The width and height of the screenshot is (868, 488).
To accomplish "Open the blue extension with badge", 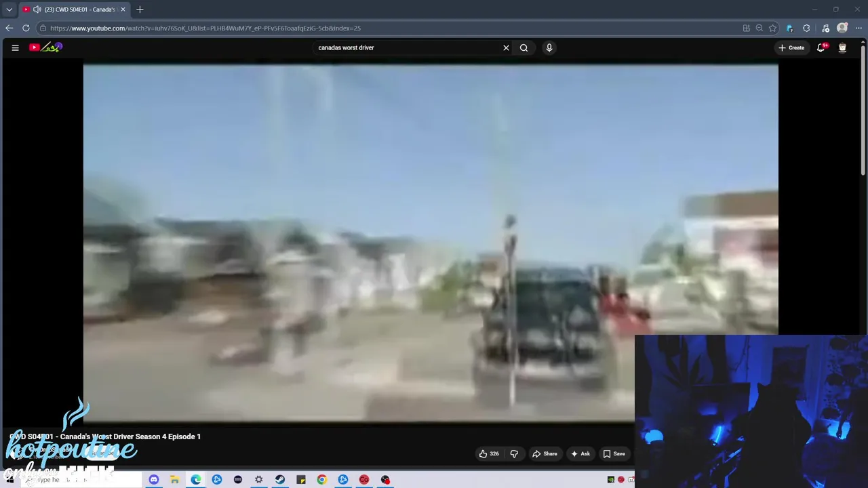I will [x=790, y=28].
